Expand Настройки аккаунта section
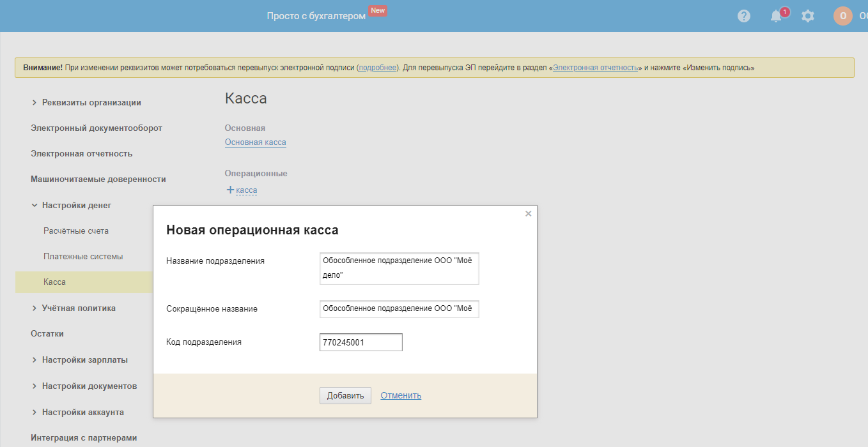The height and width of the screenshot is (447, 868). [35, 413]
